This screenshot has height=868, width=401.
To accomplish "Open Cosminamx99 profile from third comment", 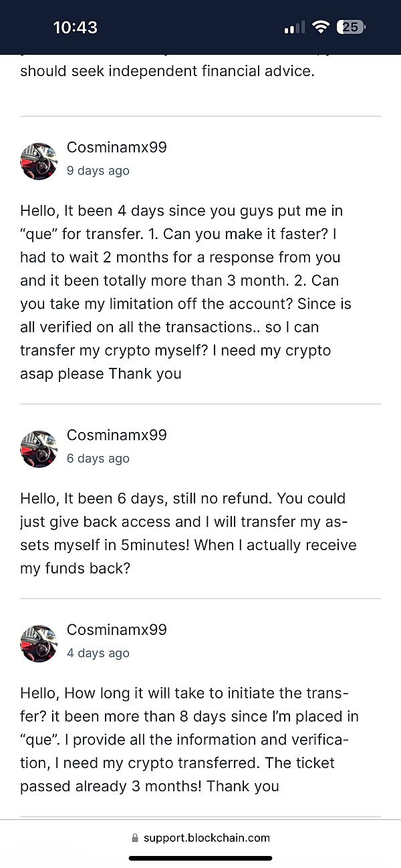I will pos(116,630).
